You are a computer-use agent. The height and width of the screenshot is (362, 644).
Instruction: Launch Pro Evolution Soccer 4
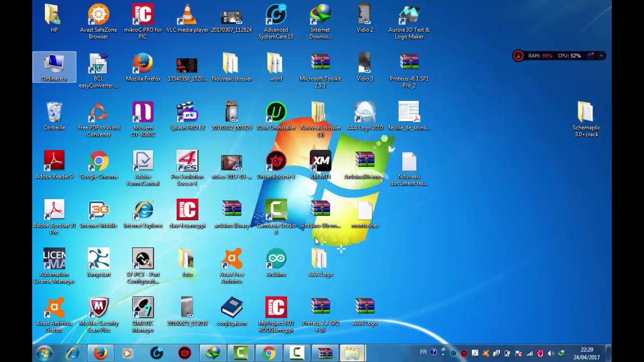click(187, 168)
